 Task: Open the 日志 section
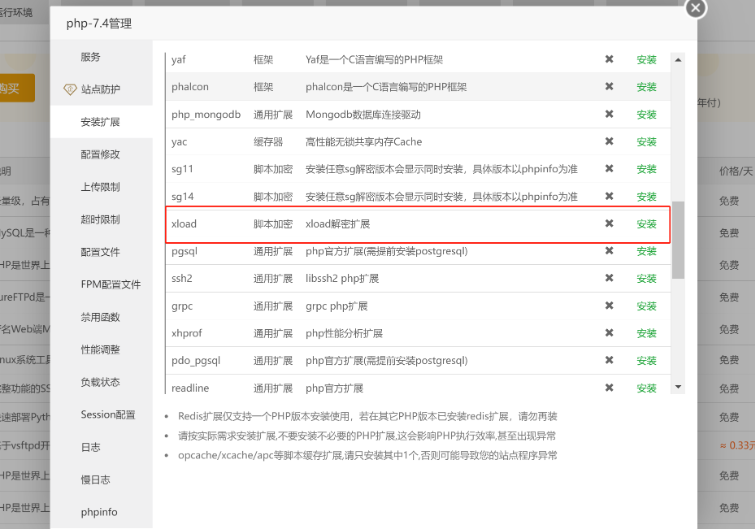point(91,447)
